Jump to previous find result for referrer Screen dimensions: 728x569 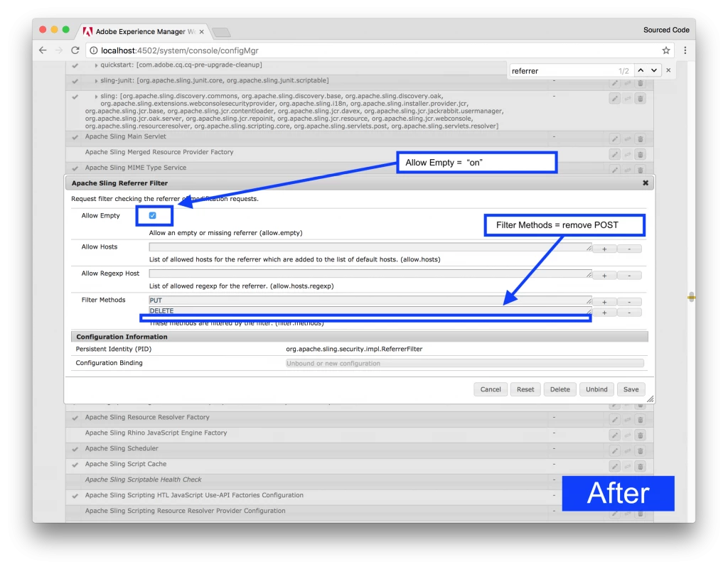pos(641,70)
